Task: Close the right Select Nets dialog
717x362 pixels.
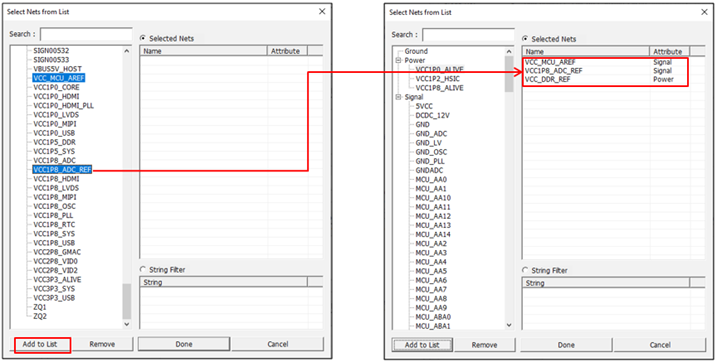Action: pyautogui.click(x=705, y=12)
